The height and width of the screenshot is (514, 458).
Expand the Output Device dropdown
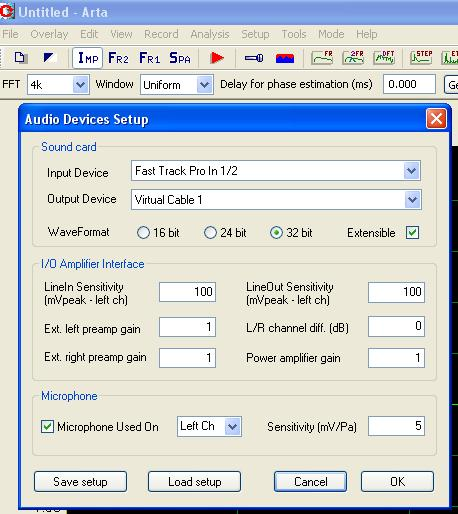tap(412, 200)
